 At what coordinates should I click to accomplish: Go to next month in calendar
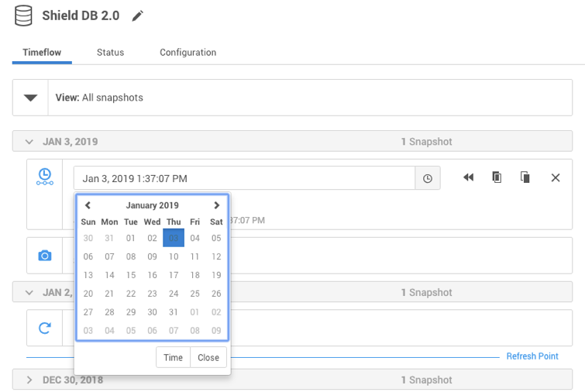216,205
